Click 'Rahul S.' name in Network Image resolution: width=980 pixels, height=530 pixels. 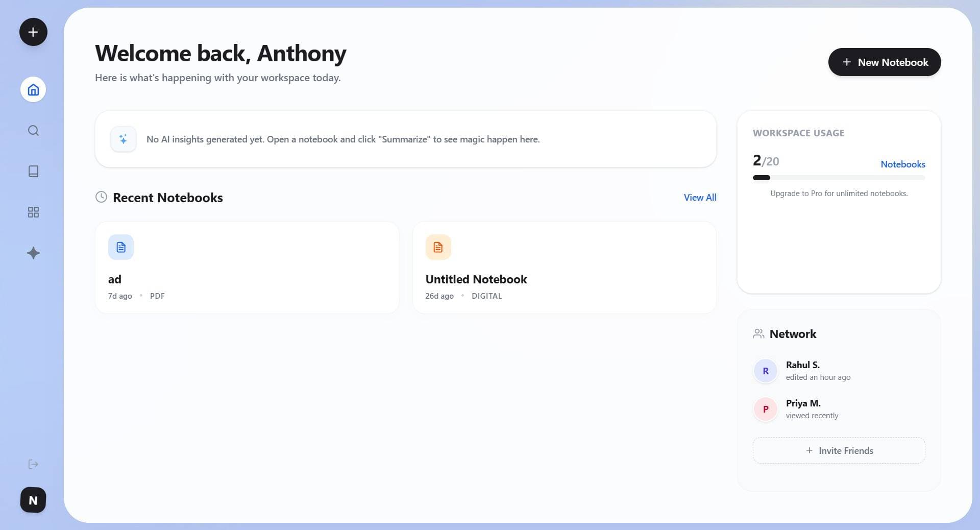coord(803,365)
